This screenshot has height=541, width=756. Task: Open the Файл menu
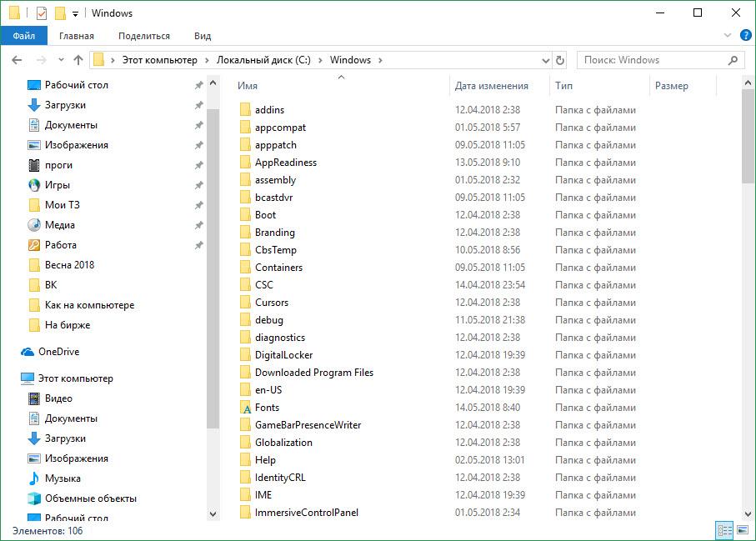(x=24, y=36)
